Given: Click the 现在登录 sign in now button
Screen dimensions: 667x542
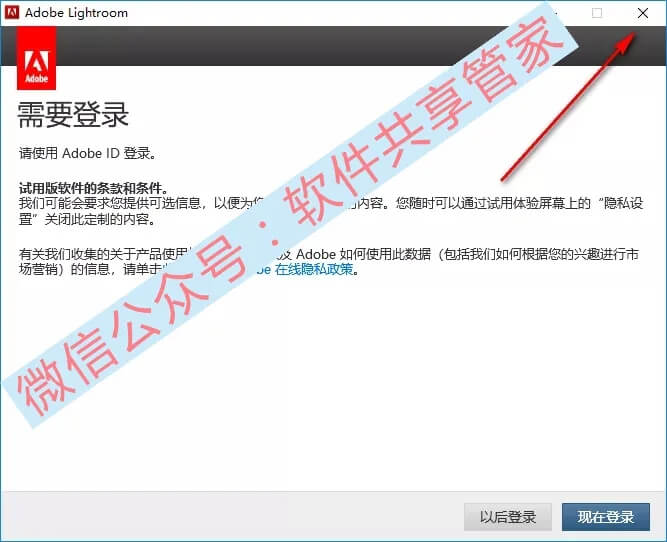Looking at the screenshot, I should click(606, 517).
